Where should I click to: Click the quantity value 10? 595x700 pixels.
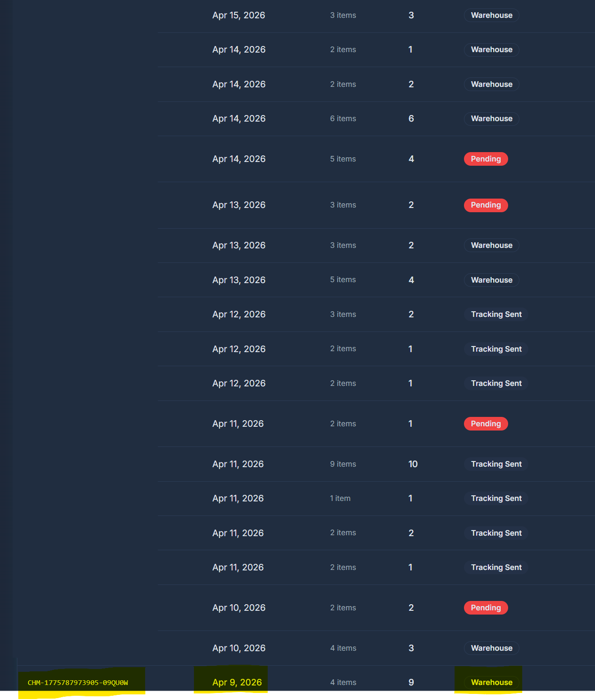coord(413,464)
